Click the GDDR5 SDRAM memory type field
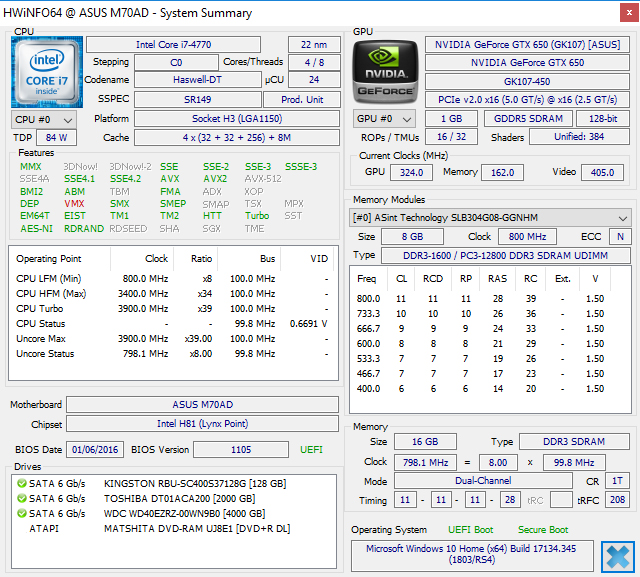Image resolution: width=640 pixels, height=577 pixels. pyautogui.click(x=528, y=119)
